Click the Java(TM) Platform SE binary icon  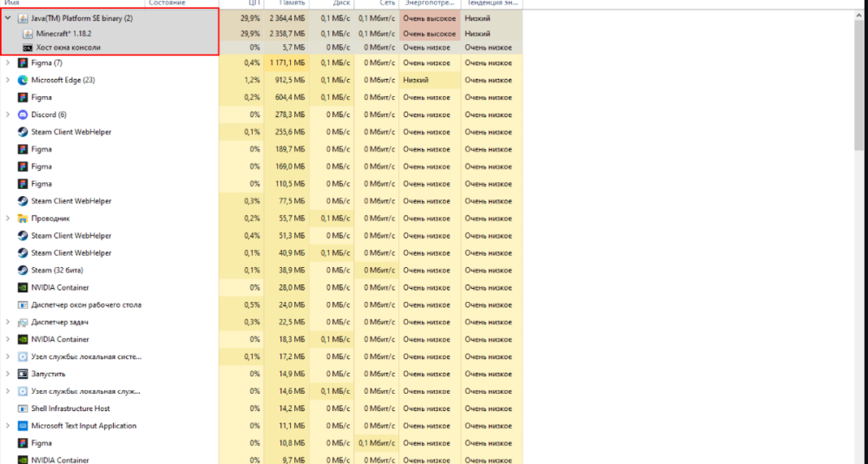tap(23, 18)
